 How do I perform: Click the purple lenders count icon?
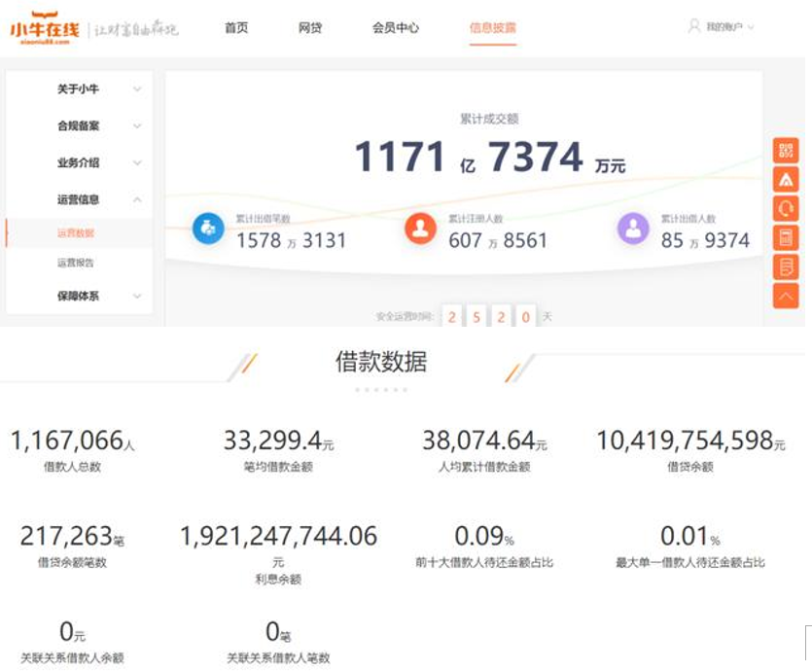[x=633, y=229]
